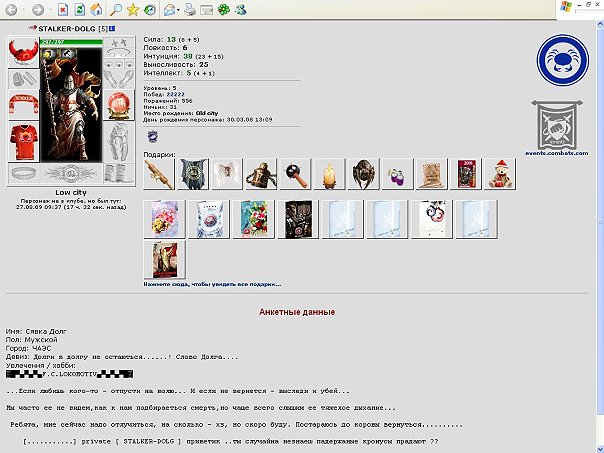Open the blue info icon beside STALKER-DOLG
604x453 pixels.
pyautogui.click(x=112, y=29)
